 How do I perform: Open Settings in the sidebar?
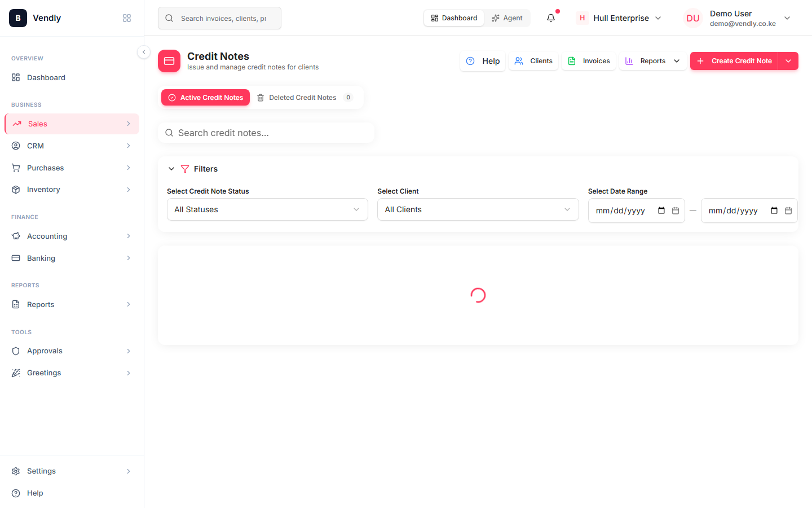[x=72, y=471]
